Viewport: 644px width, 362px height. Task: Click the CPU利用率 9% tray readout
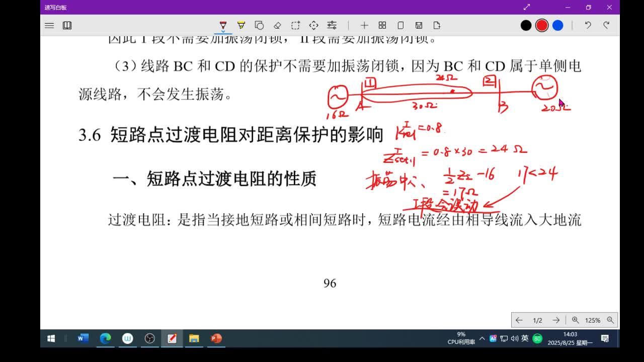click(x=461, y=338)
